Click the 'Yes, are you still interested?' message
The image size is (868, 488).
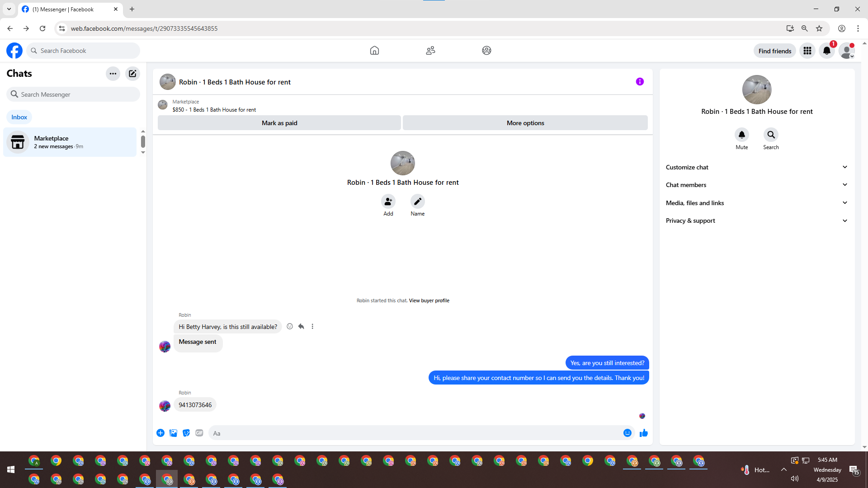(607, 363)
